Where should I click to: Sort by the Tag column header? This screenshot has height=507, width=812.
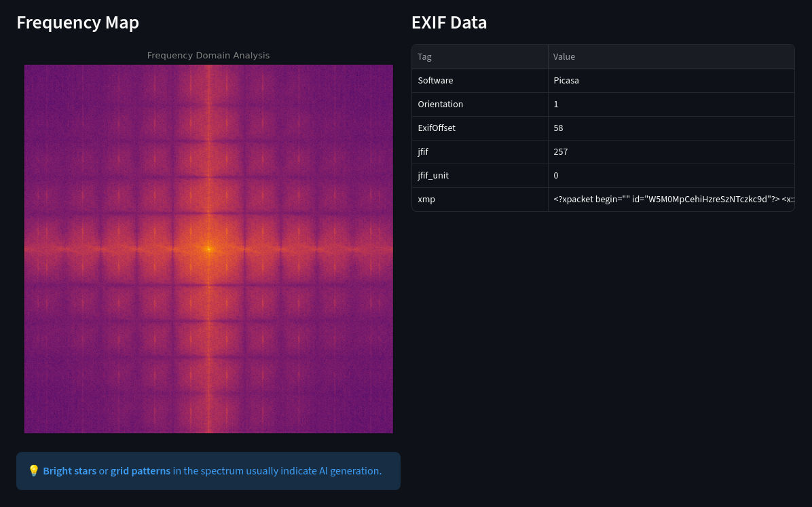pyautogui.click(x=424, y=57)
